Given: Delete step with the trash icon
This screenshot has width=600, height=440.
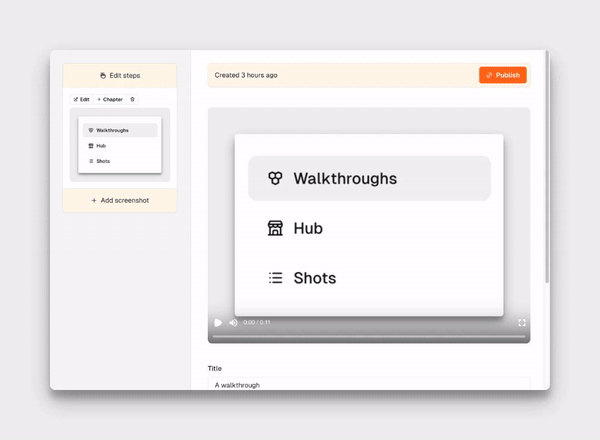Looking at the screenshot, I should coord(132,99).
